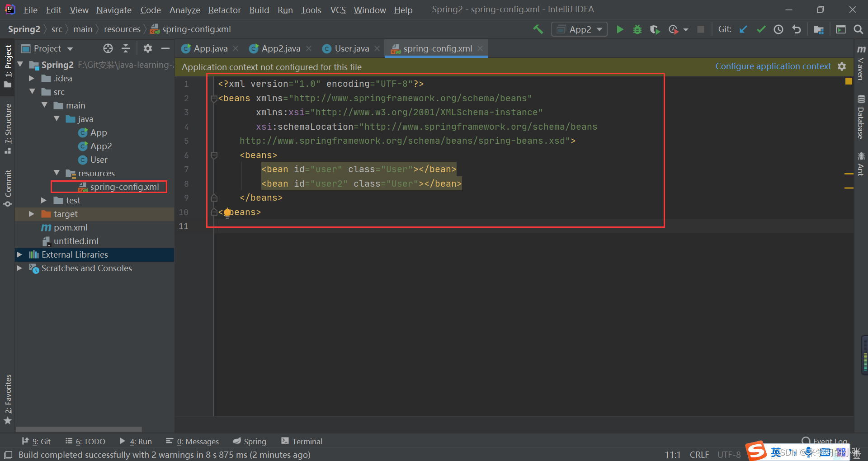This screenshot has height=461, width=868.
Task: Collapse the Spring2 project root
Action: [20, 65]
